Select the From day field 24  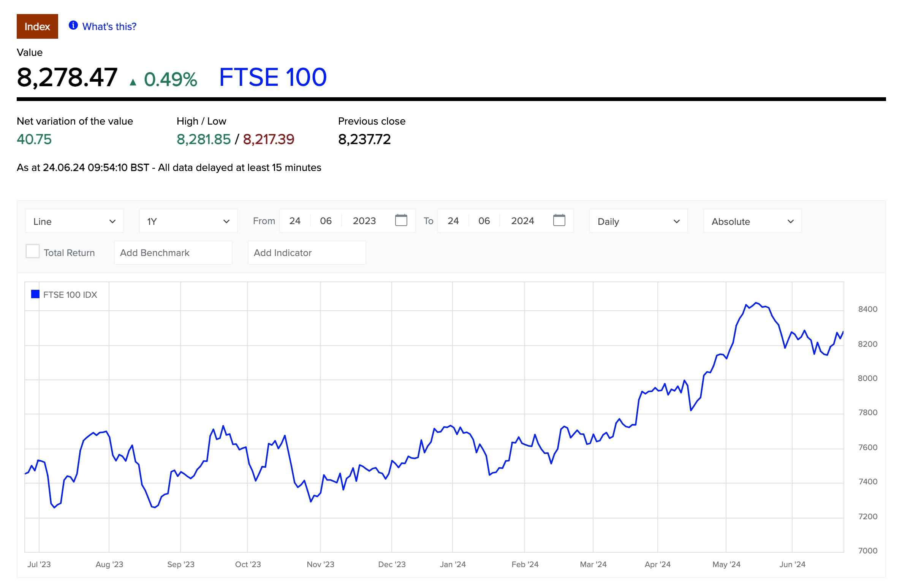coord(295,221)
